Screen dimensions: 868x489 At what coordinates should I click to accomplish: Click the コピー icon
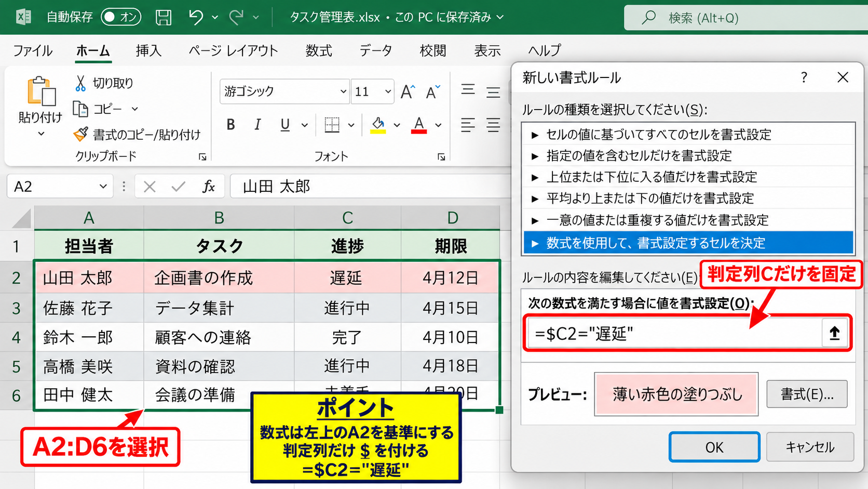[80, 109]
